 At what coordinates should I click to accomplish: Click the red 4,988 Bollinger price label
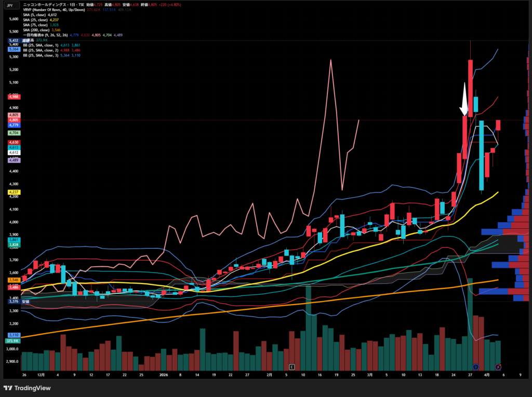[14, 97]
